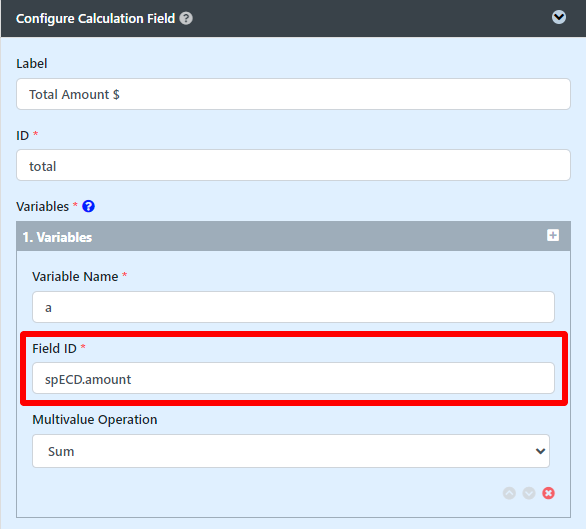Click the 1. Variables section header
The height and width of the screenshot is (529, 586).
point(293,236)
